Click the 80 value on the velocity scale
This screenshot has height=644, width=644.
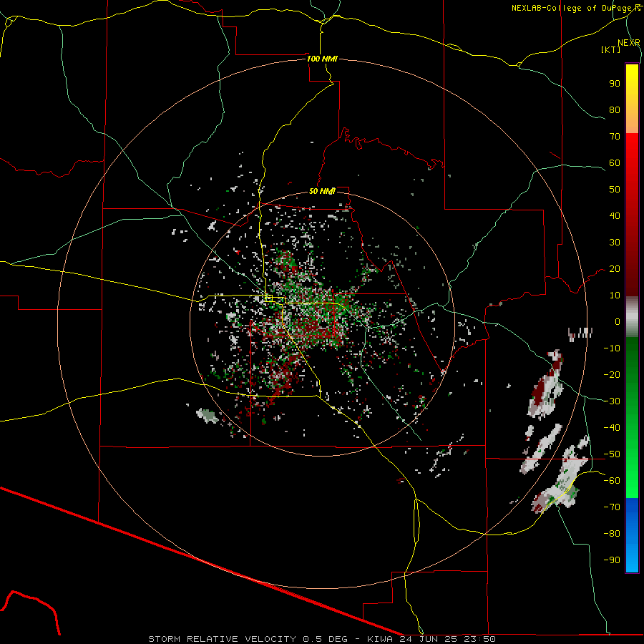pos(615,110)
